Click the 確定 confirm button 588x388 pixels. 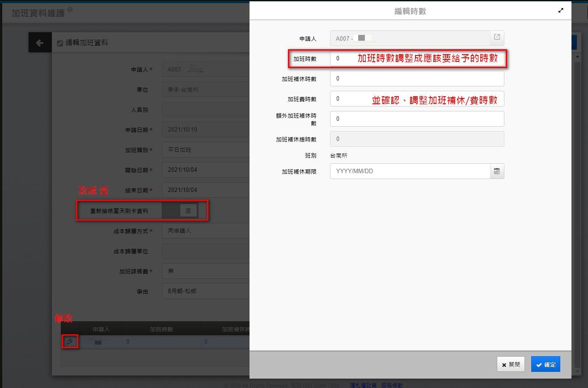point(546,364)
